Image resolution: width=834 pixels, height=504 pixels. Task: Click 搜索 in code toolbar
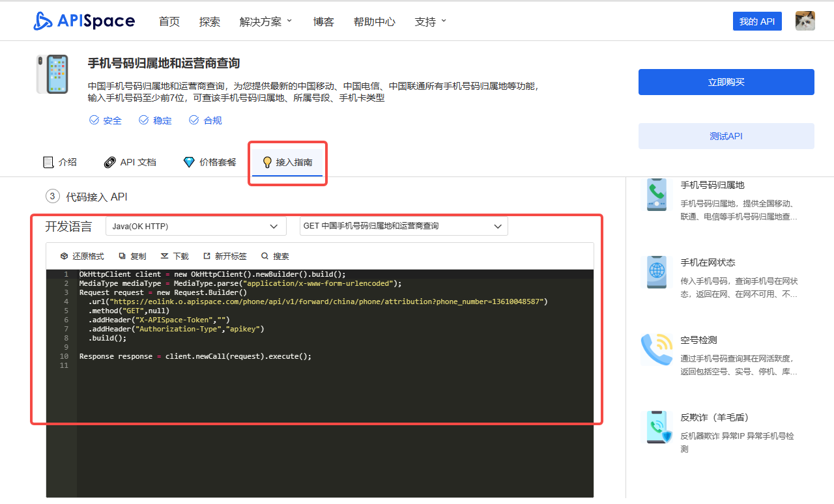[275, 257]
